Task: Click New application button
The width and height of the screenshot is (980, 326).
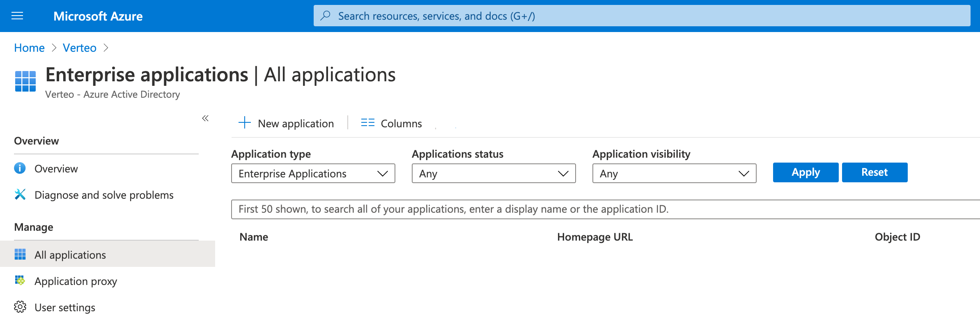Action: tap(286, 123)
